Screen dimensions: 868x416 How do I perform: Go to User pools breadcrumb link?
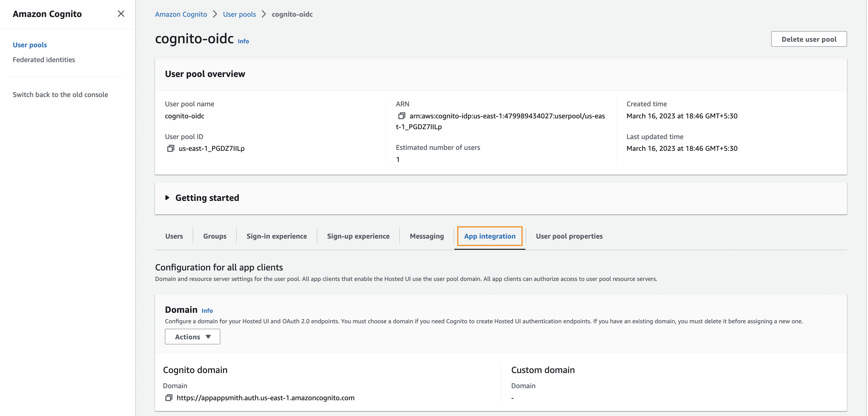click(239, 14)
